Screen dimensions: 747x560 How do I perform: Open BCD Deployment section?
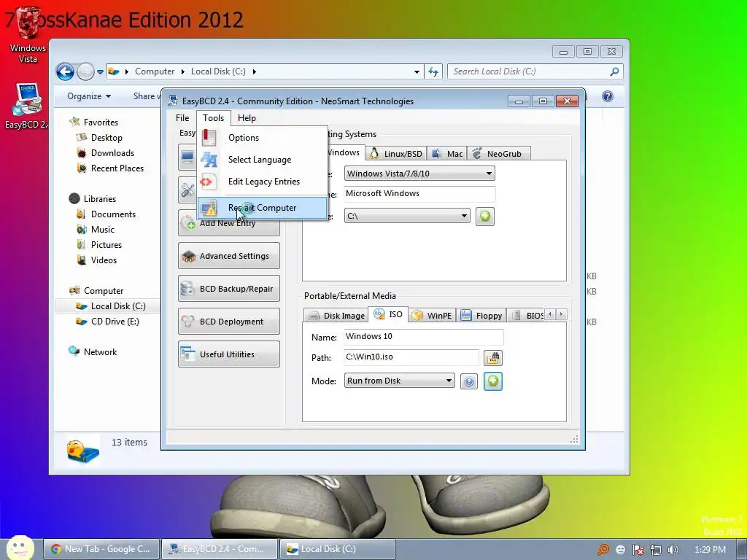coord(229,322)
